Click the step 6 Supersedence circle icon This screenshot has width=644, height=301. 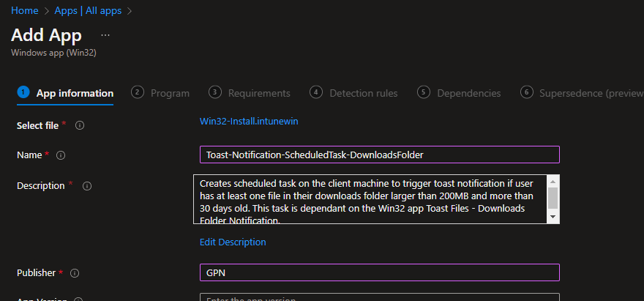pos(526,92)
